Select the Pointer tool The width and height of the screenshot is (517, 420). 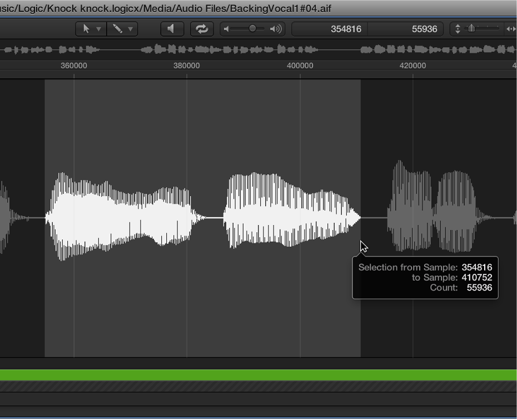tap(87, 29)
